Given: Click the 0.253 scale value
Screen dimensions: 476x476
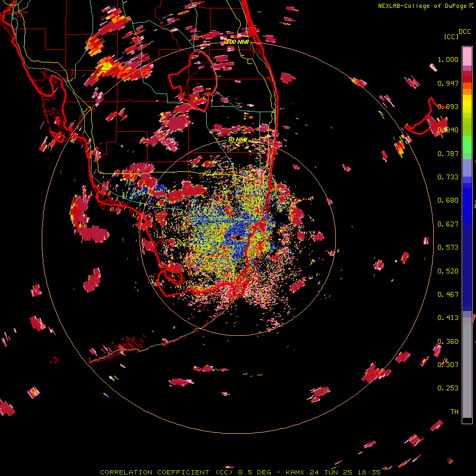Looking at the screenshot, I should tap(448, 388).
